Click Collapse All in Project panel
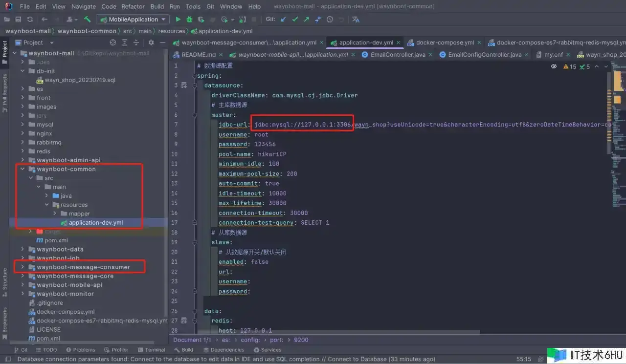 click(x=136, y=43)
